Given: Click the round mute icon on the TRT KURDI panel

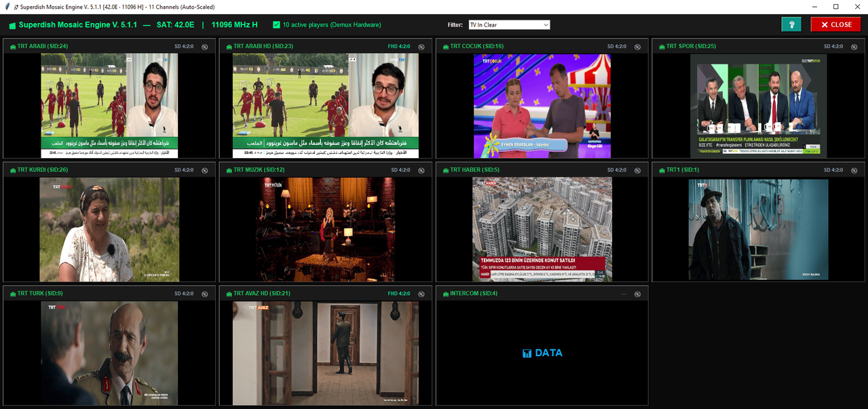Looking at the screenshot, I should pyautogui.click(x=205, y=170).
